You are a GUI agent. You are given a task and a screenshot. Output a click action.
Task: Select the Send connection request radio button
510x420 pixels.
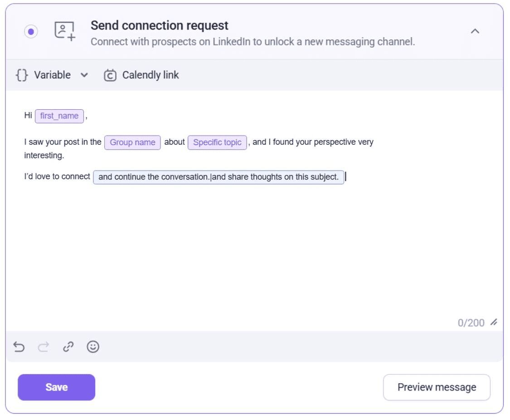pos(31,32)
